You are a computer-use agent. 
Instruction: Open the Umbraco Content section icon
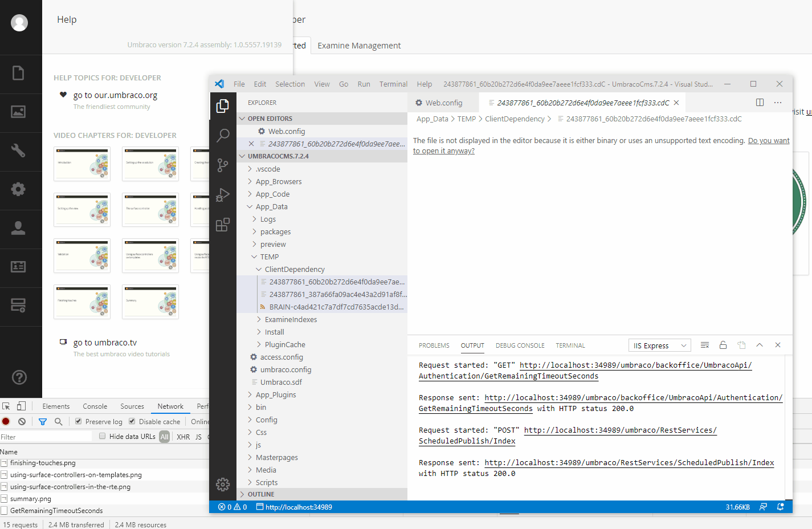coord(18,73)
